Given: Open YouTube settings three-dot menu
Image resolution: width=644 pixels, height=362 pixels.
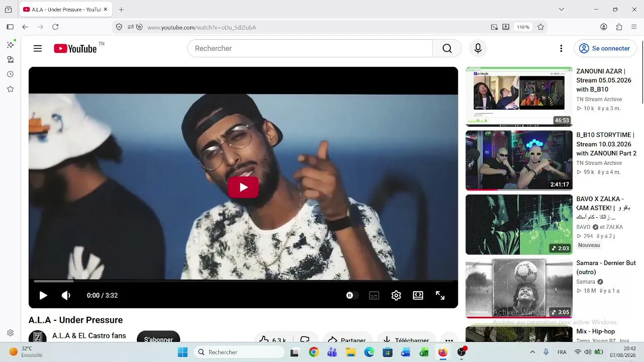Looking at the screenshot, I should point(561,48).
